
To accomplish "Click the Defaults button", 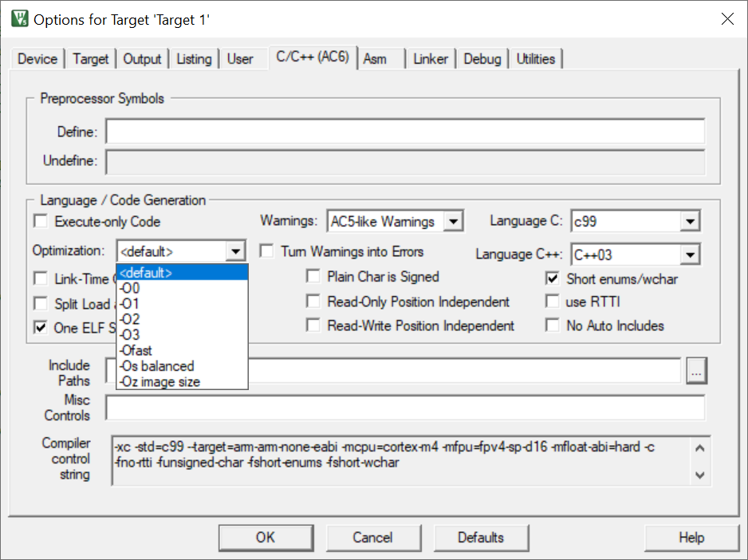I will point(480,538).
